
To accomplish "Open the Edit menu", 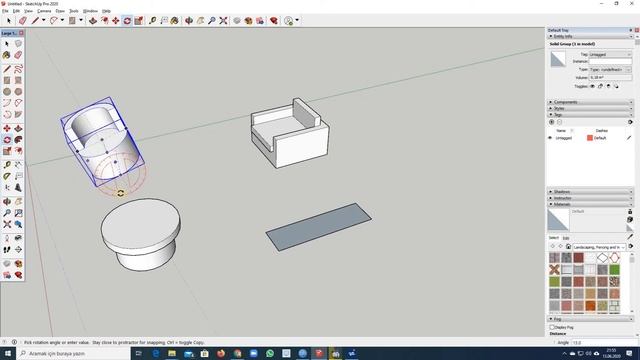I will 16,11.
